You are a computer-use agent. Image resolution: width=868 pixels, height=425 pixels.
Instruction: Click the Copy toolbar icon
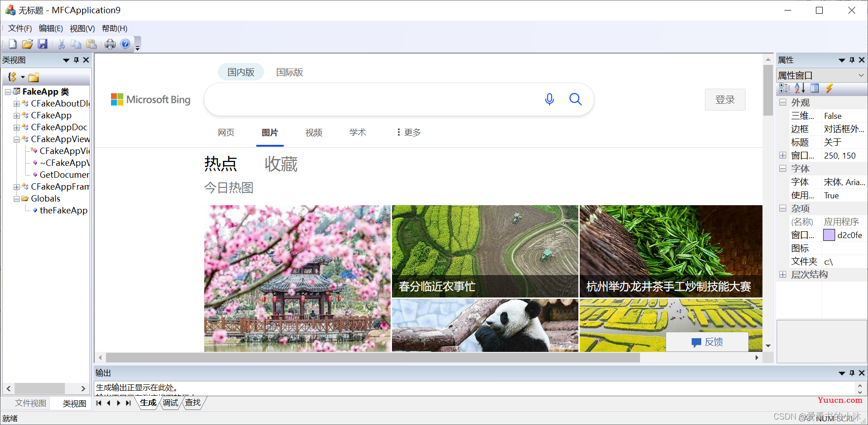click(x=76, y=44)
